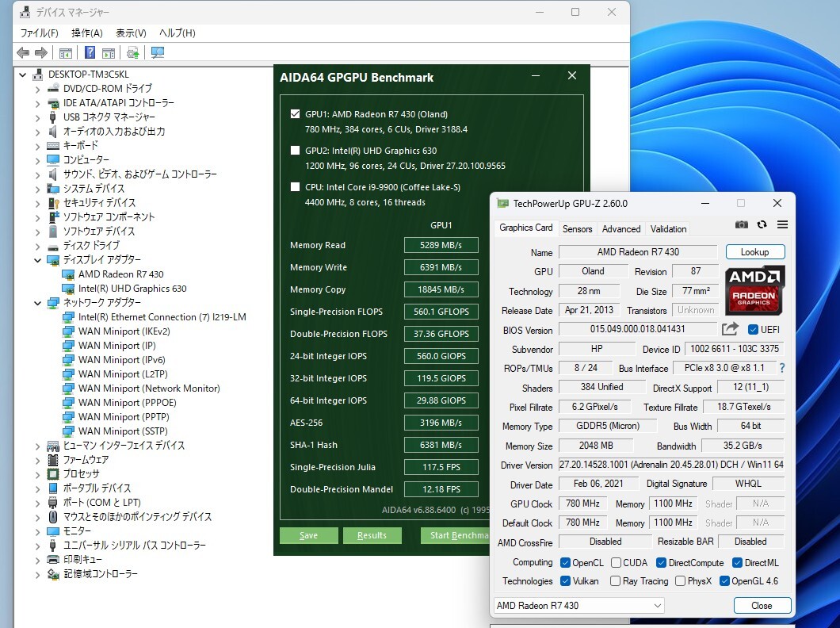Click the Forward arrow in Device Manager toolbar
This screenshot has height=628, width=840.
40,52
